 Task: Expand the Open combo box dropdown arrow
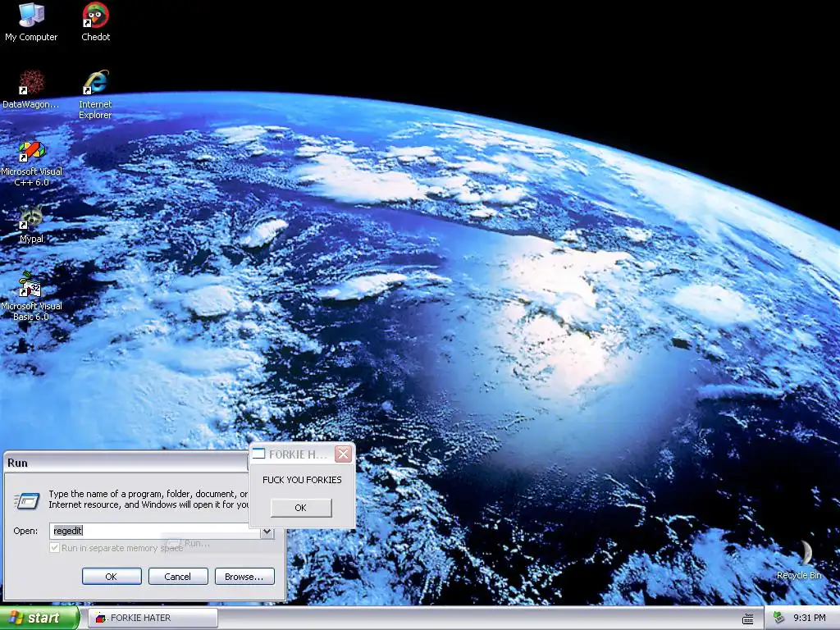267,532
